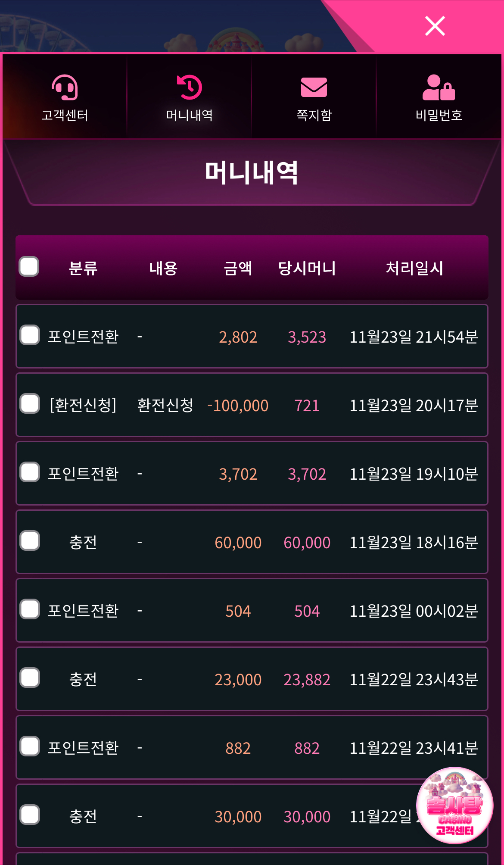Image resolution: width=504 pixels, height=865 pixels.
Task: Check the 포인트전환 882 row checkbox
Action: (x=30, y=746)
